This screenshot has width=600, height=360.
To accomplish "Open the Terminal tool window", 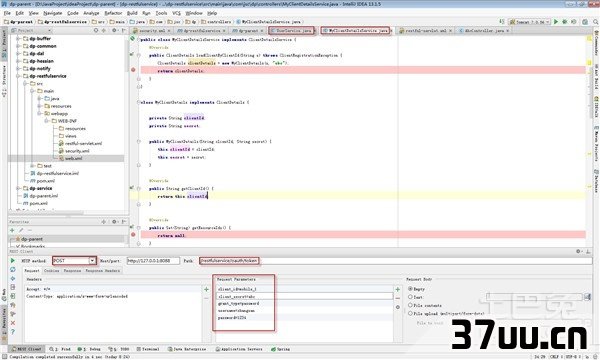I will pos(148,349).
